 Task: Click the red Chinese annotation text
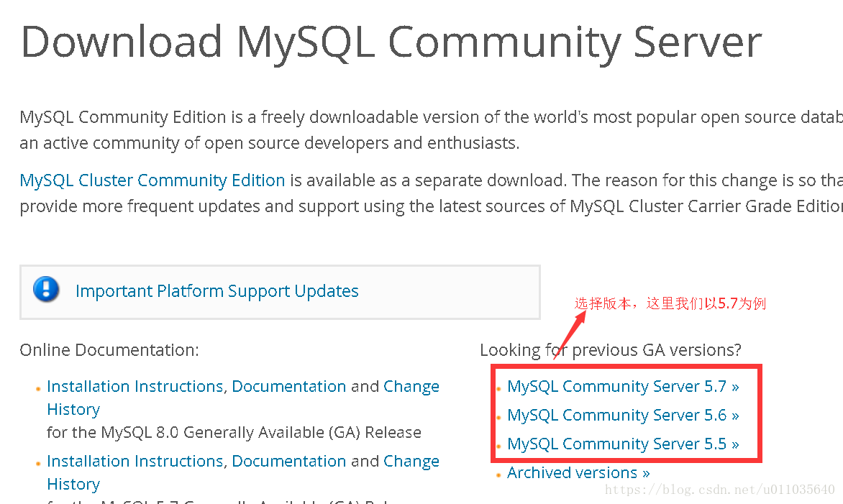[670, 303]
